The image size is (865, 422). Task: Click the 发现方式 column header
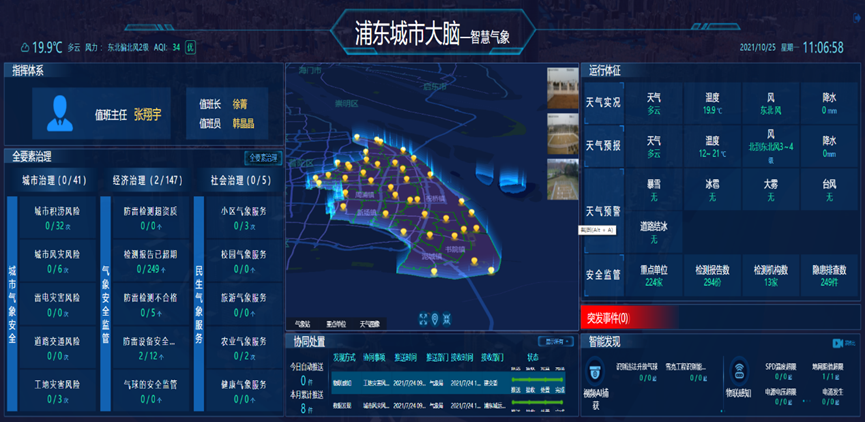(x=345, y=357)
